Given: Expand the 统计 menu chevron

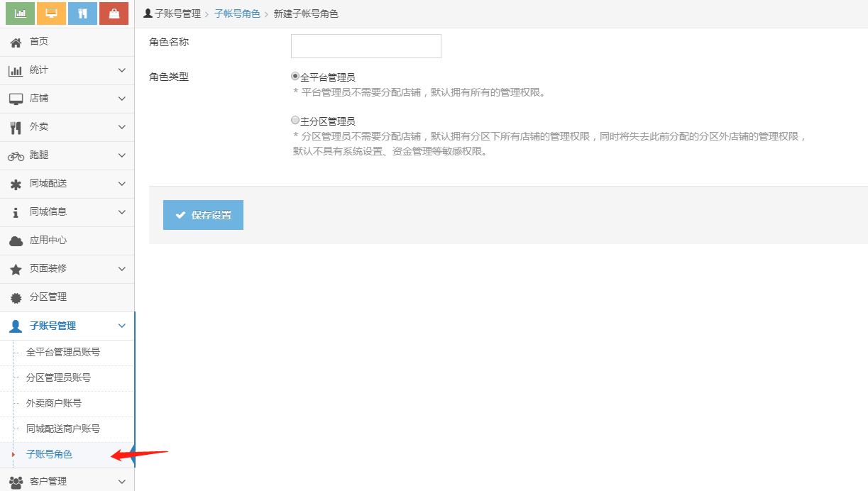Looking at the screenshot, I should [x=121, y=70].
